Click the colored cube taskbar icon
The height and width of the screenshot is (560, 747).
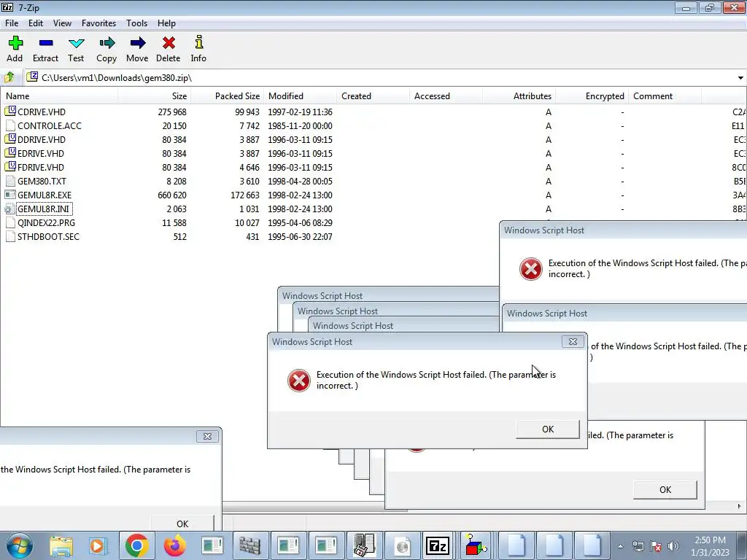[475, 545]
